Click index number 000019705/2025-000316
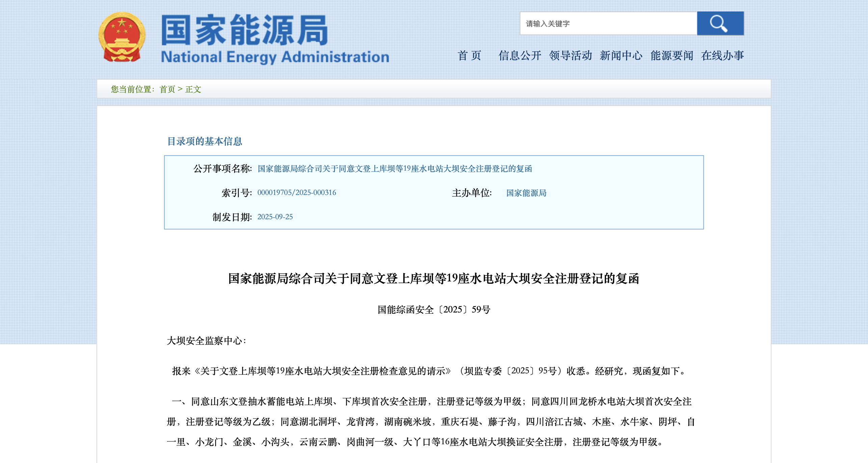This screenshot has height=463, width=868. pyautogui.click(x=297, y=192)
